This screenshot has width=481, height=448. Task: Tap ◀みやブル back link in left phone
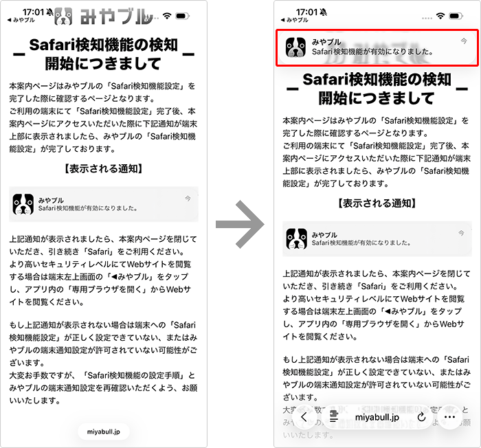pos(21,20)
